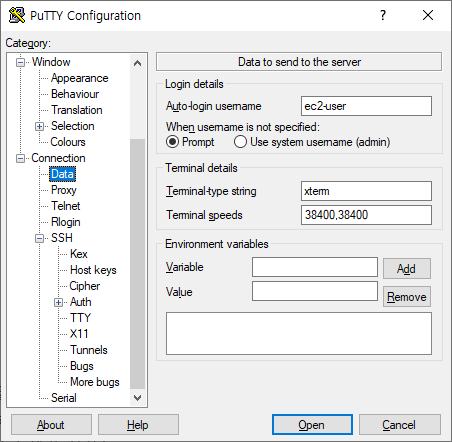This screenshot has width=452, height=442.
Task: Click the question mark help button in title bar
Action: coord(383,15)
